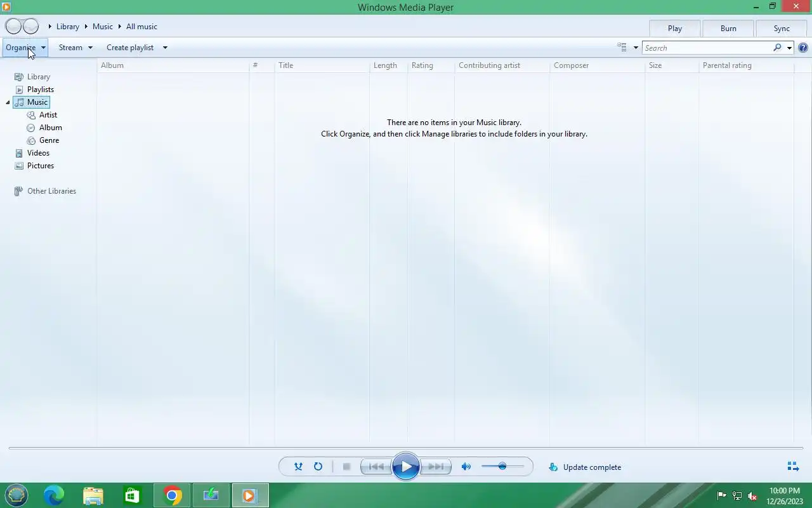This screenshot has height=508, width=812.
Task: Click the Back navigation button
Action: click(13, 27)
